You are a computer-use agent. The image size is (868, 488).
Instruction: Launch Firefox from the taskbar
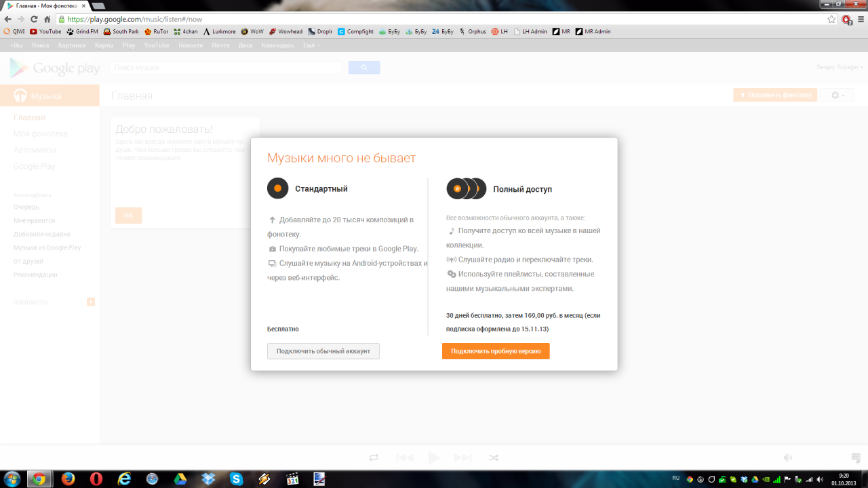68,479
